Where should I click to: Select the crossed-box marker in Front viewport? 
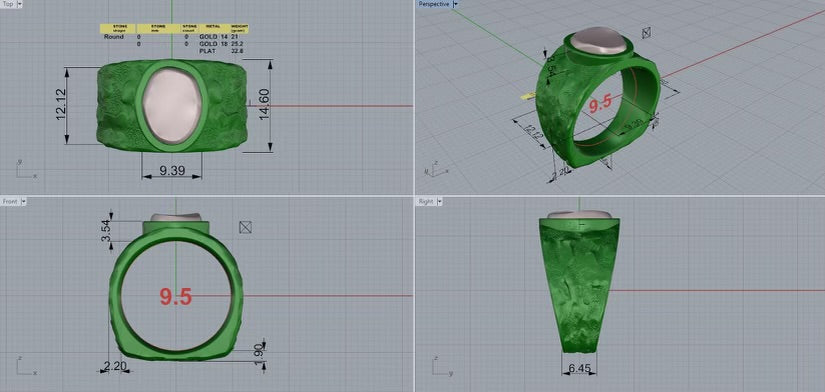point(245,227)
